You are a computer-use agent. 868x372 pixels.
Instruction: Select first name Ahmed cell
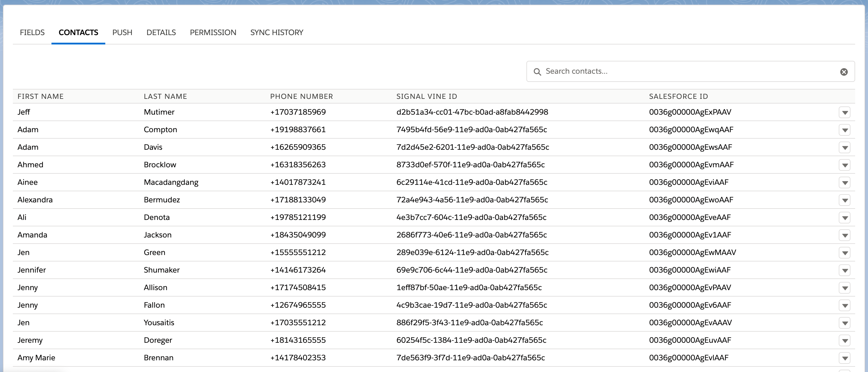click(30, 164)
